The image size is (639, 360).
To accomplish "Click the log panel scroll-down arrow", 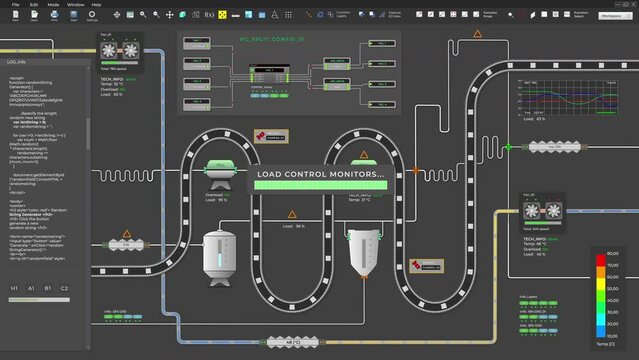I will point(88,347).
